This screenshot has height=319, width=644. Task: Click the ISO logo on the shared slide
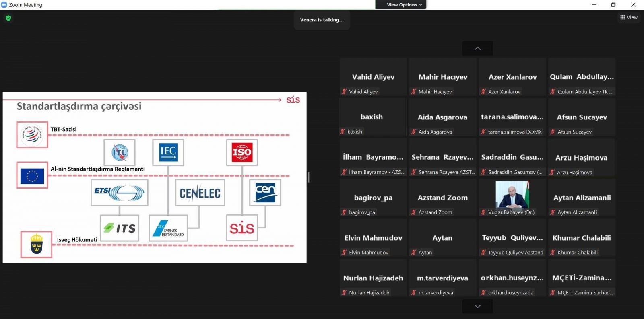[x=242, y=152]
